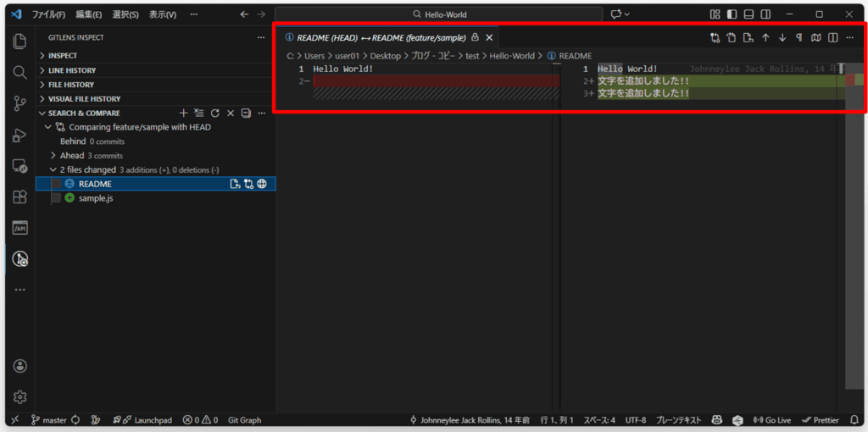Open Launchpad from status bar
This screenshot has height=432, width=868.
142,420
